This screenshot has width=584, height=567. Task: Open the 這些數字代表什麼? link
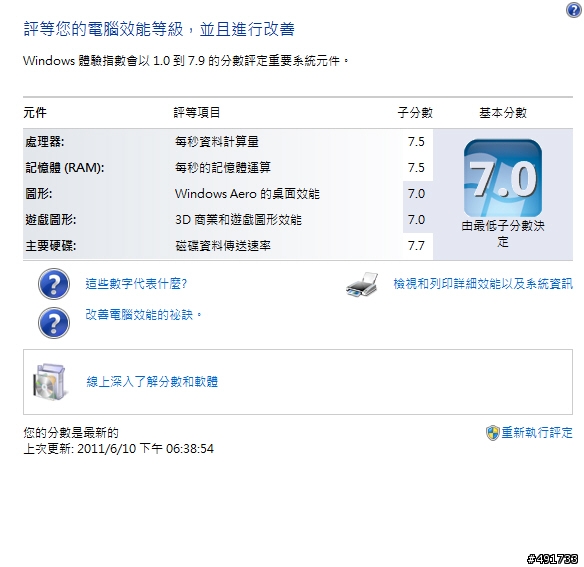click(x=136, y=284)
